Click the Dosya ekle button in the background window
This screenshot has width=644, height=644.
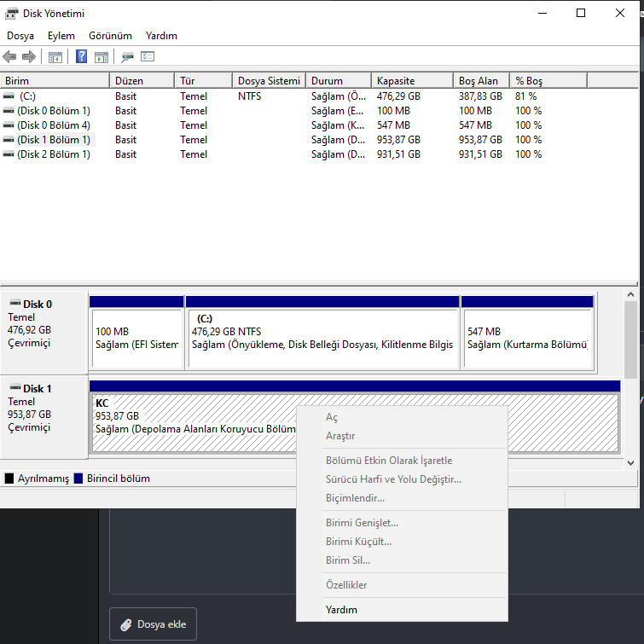click(154, 624)
